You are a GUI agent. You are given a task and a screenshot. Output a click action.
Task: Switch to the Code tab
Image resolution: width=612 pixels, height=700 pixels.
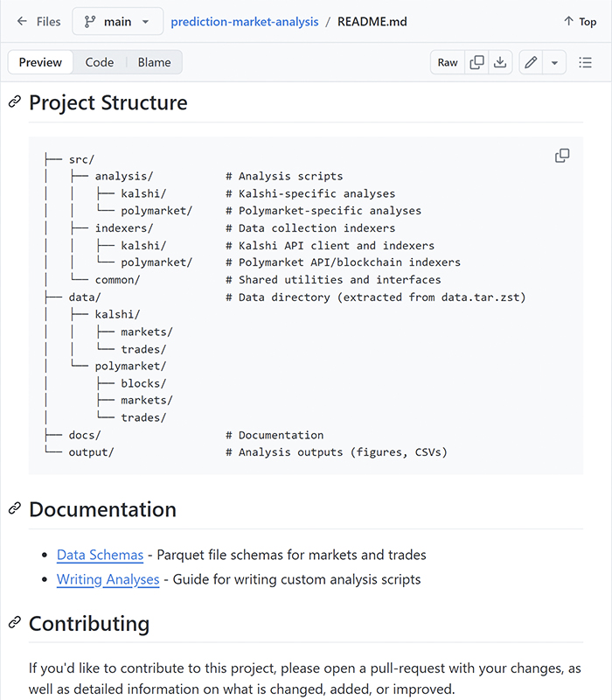[100, 62]
